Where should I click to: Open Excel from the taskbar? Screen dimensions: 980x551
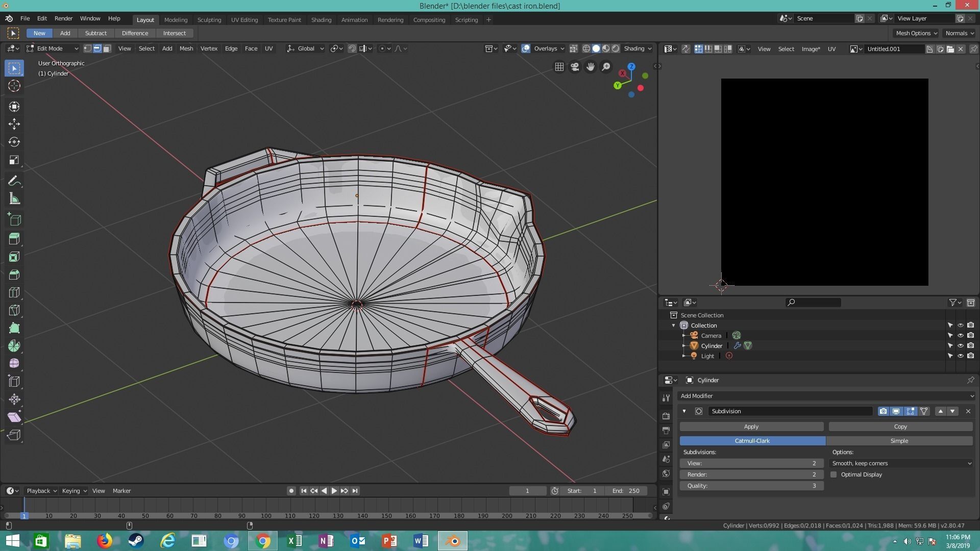[295, 541]
